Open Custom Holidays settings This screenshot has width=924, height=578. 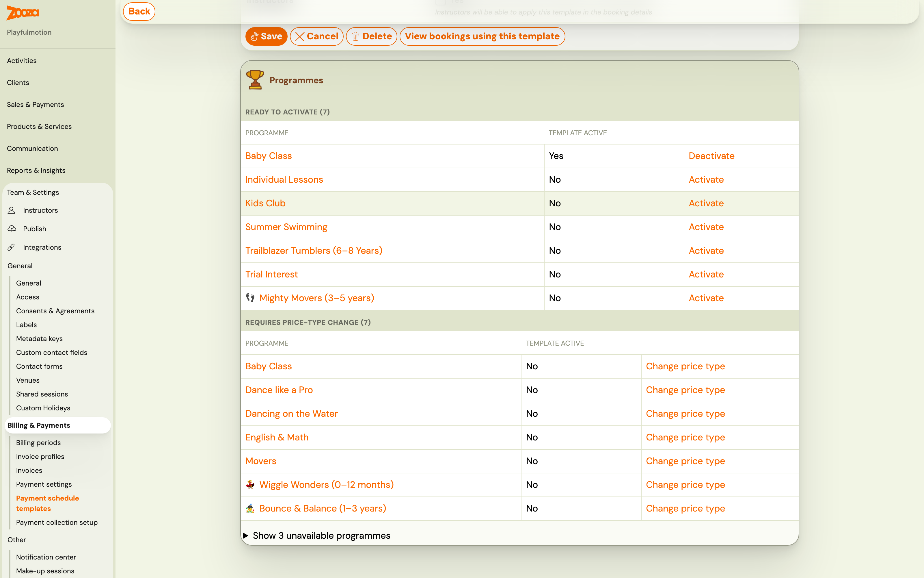43,408
